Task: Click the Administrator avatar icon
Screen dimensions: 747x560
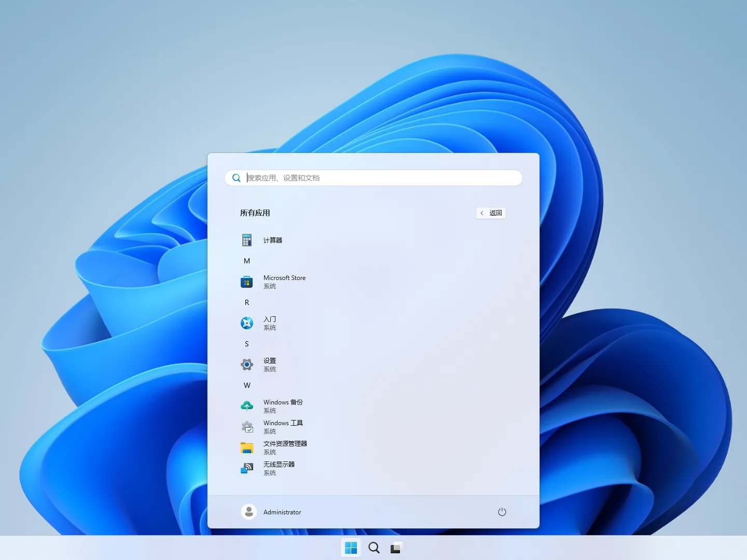Action: (x=249, y=511)
